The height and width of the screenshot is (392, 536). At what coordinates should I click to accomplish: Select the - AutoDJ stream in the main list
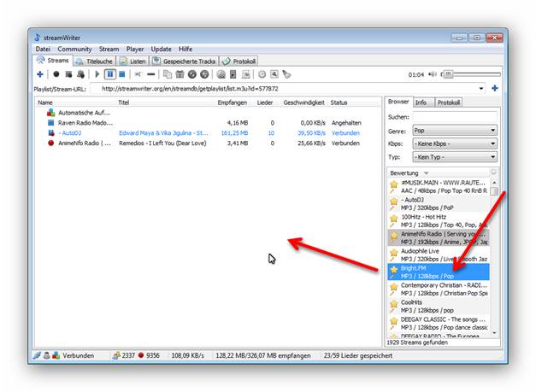(x=208, y=133)
